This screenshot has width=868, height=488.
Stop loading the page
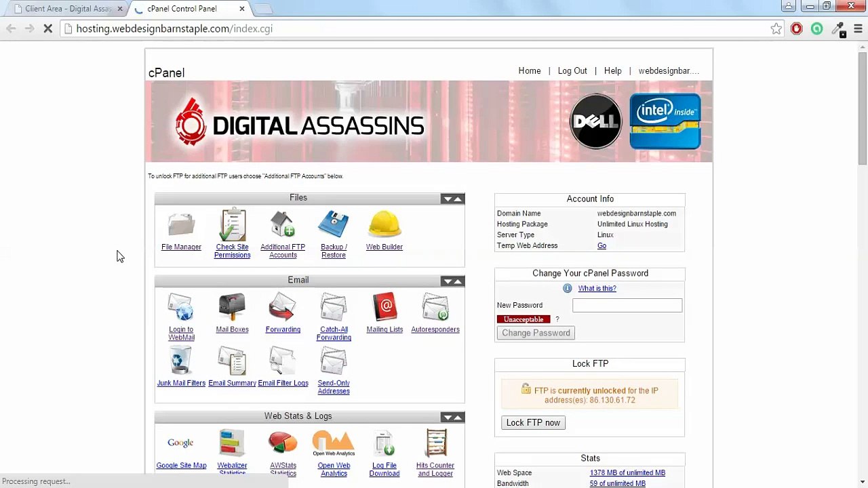pyautogui.click(x=47, y=28)
